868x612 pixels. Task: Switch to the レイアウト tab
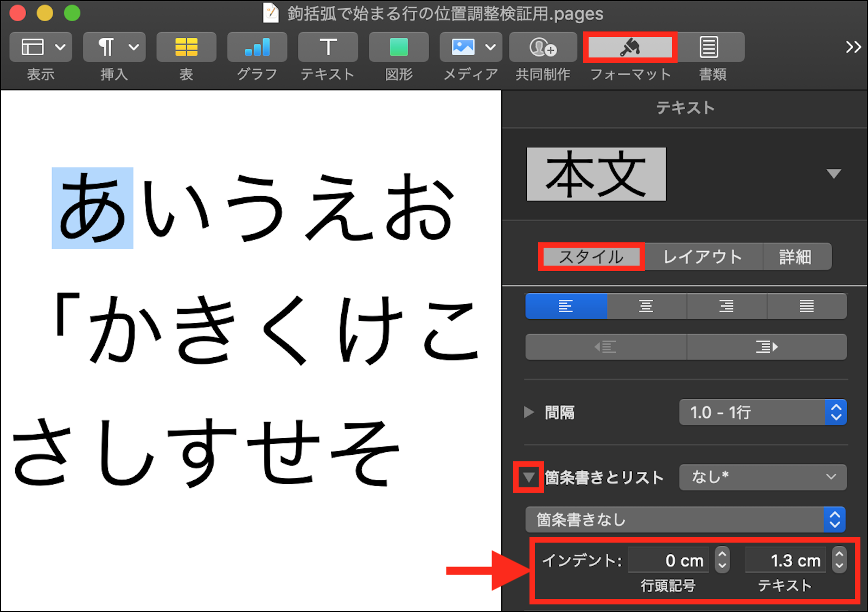click(704, 257)
